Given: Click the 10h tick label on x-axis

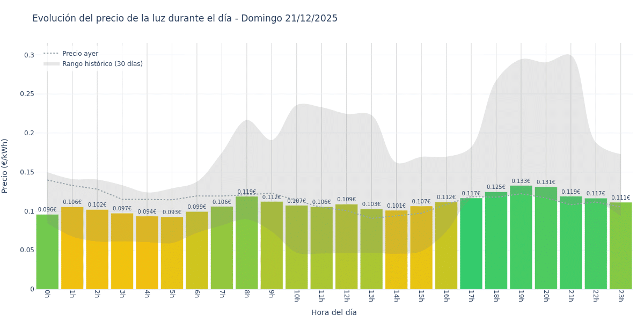Looking at the screenshot, I should coord(296,296).
